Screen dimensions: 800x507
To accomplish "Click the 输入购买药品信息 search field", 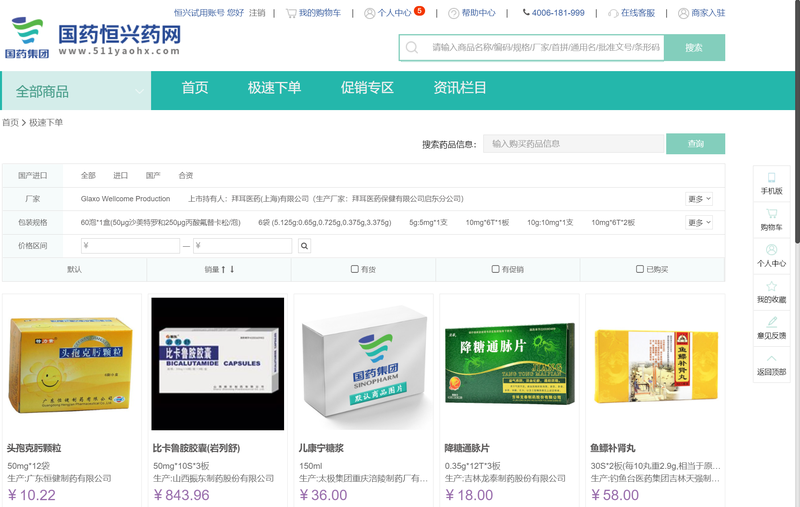I will point(573,144).
